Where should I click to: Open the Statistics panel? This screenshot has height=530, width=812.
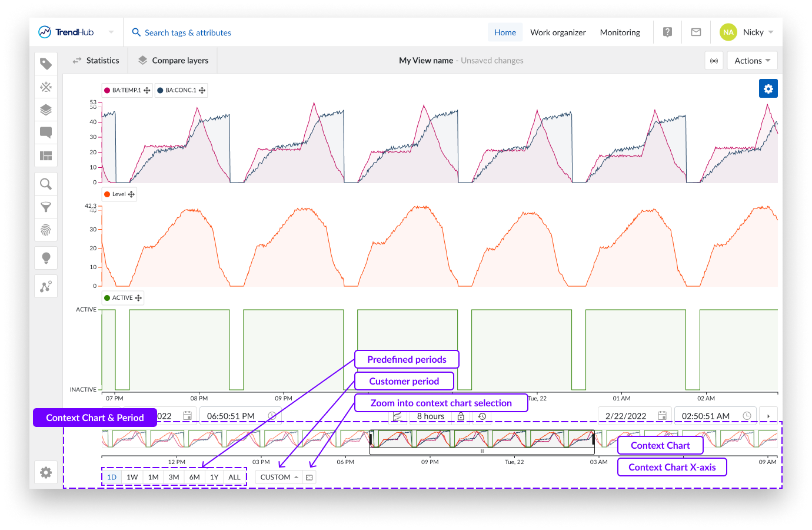(96, 61)
